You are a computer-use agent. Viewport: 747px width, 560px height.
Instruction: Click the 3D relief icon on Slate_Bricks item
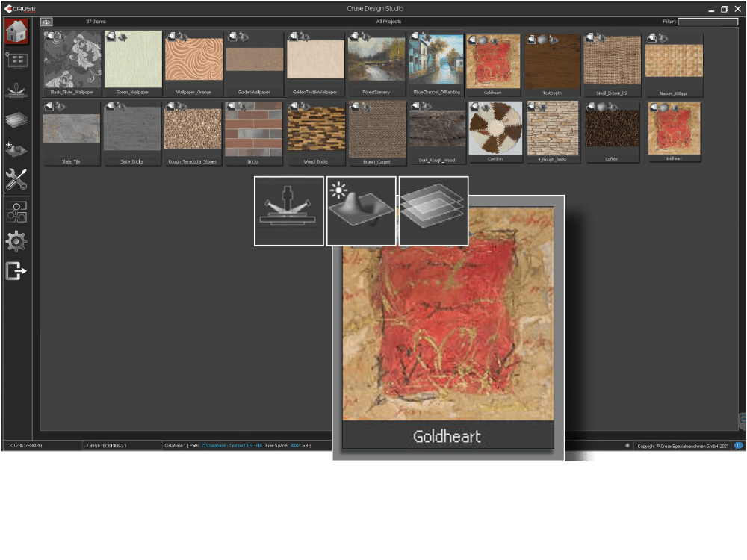[x=121, y=106]
